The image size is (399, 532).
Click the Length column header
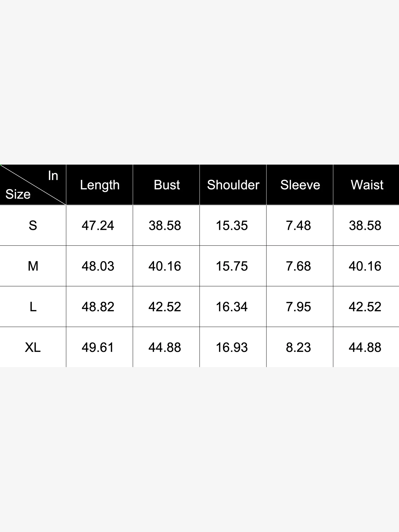click(x=100, y=185)
